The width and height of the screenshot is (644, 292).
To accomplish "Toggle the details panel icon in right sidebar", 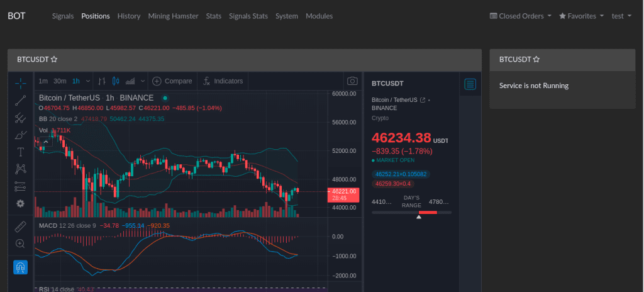I will pos(470,84).
